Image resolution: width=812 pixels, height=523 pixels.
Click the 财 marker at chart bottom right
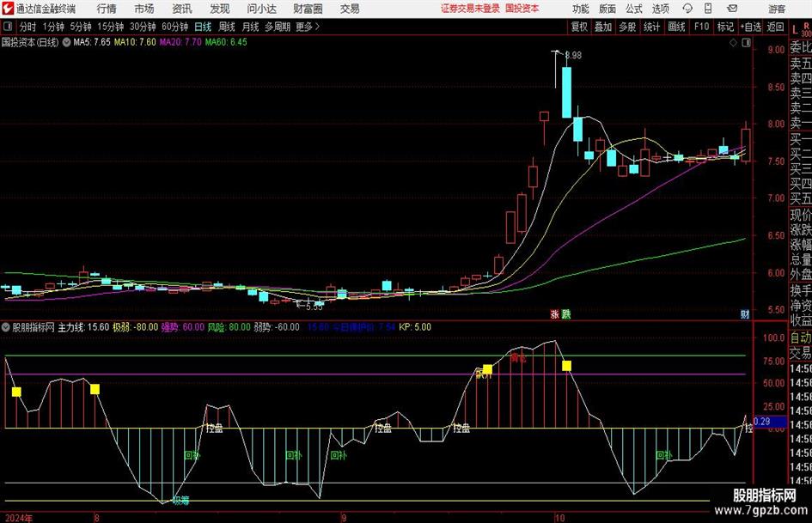(745, 313)
